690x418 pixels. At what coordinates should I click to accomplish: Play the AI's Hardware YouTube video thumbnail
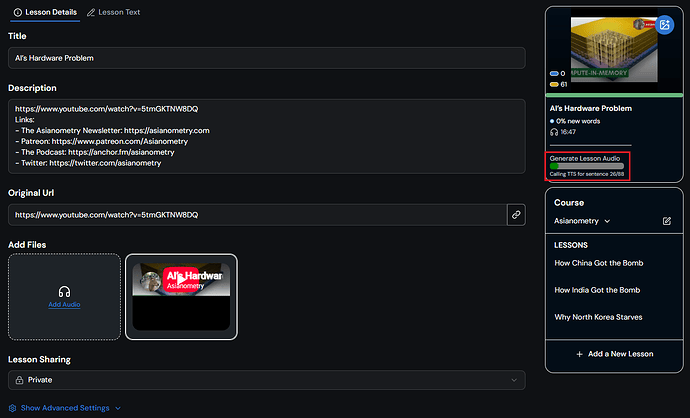tap(181, 280)
